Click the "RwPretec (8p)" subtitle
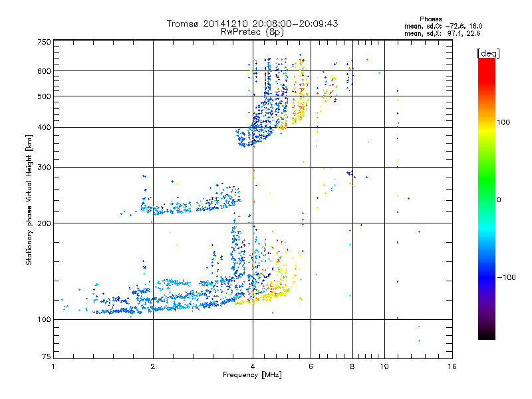Viewport: 532px width, 399px height. (x=252, y=32)
